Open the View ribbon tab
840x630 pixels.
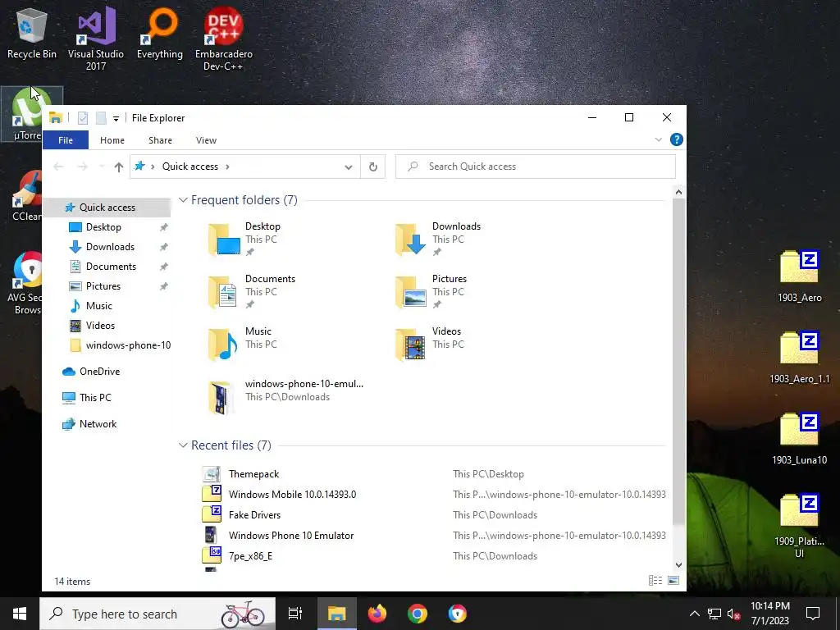tap(206, 140)
